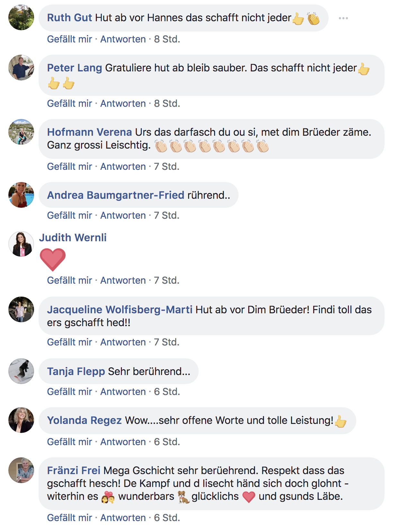Click Yolanda Regez's profile picture
This screenshot has height=532, width=409.
21,420
